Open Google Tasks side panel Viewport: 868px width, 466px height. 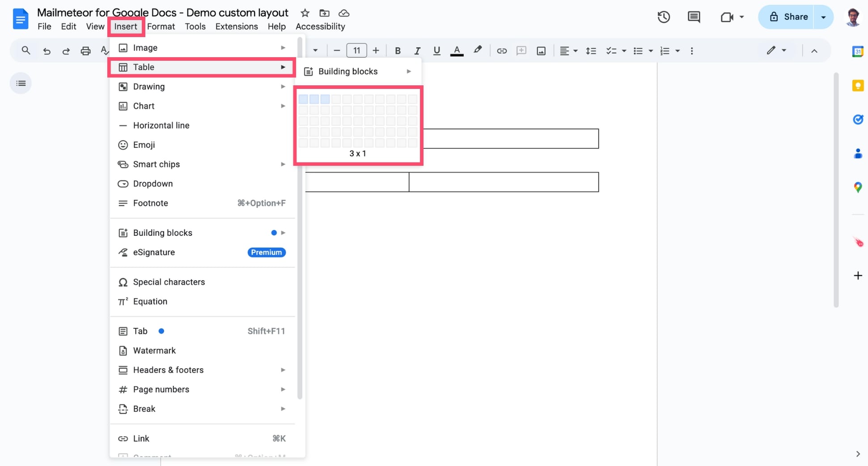click(858, 119)
